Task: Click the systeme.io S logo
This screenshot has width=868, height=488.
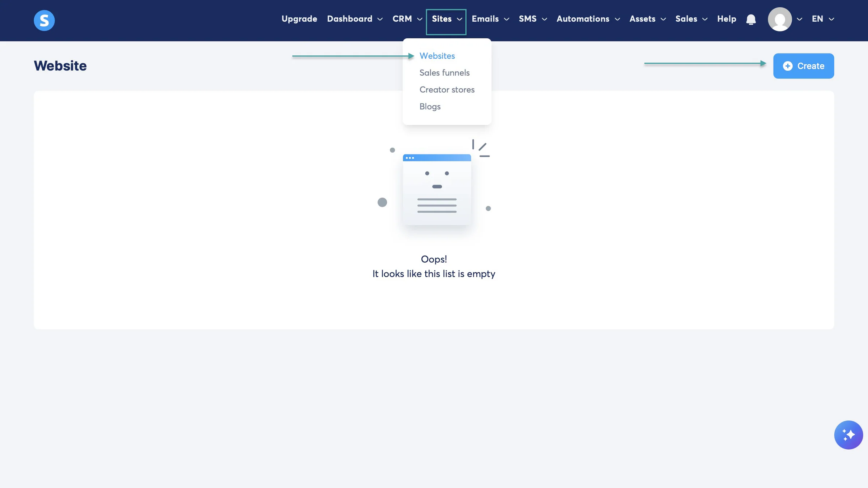Action: 44,20
